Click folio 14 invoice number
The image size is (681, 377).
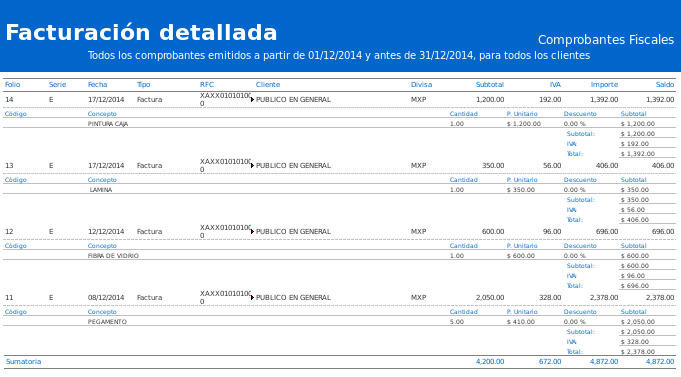pyautogui.click(x=9, y=99)
